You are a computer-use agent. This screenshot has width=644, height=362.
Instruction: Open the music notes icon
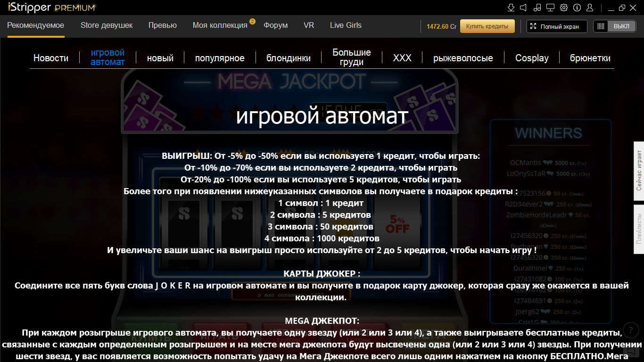pos(537,8)
